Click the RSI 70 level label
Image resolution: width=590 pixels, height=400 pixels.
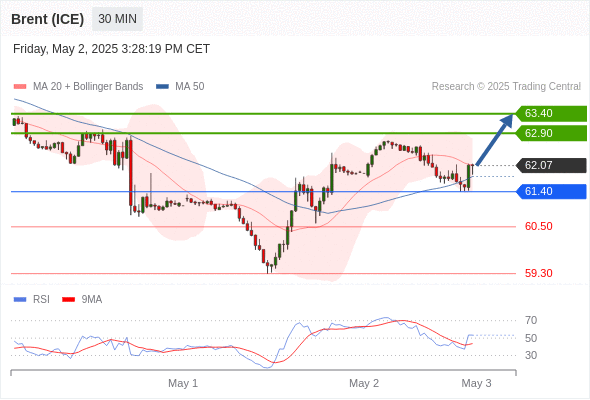(531, 320)
